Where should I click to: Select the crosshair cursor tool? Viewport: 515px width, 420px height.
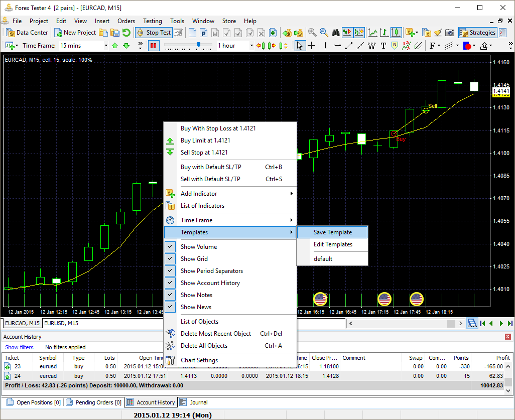(311, 46)
